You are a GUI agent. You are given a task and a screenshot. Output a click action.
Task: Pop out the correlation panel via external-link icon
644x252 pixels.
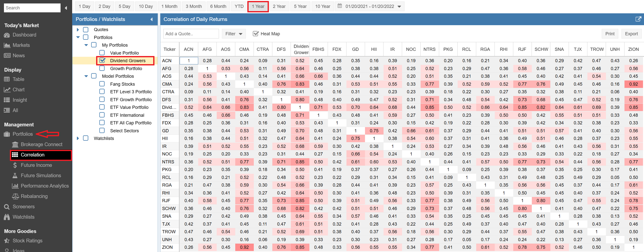click(x=638, y=19)
